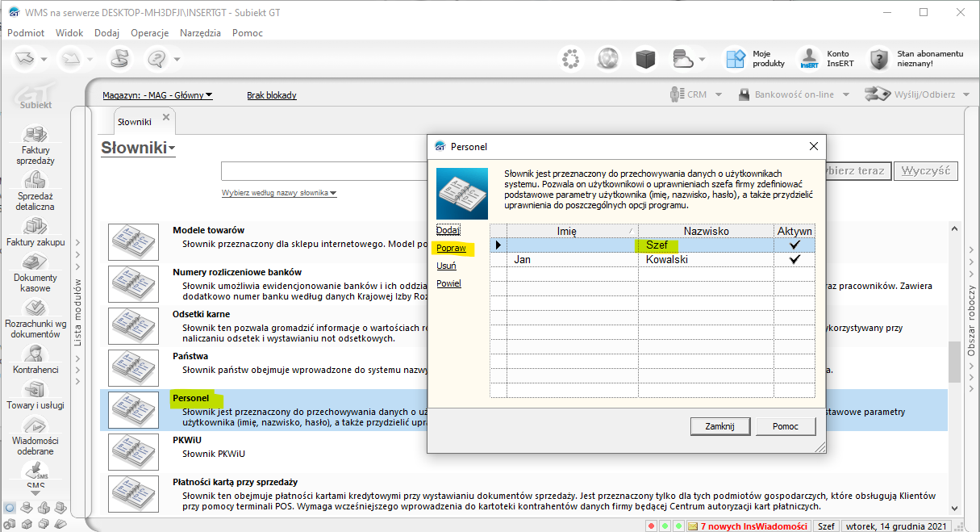Screen dimensions: 980x532
Task: Click the Popraw link in Personel dialog
Action: tap(451, 248)
